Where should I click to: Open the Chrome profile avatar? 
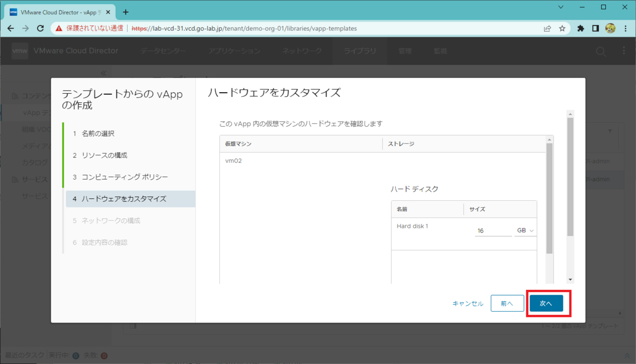(x=610, y=29)
